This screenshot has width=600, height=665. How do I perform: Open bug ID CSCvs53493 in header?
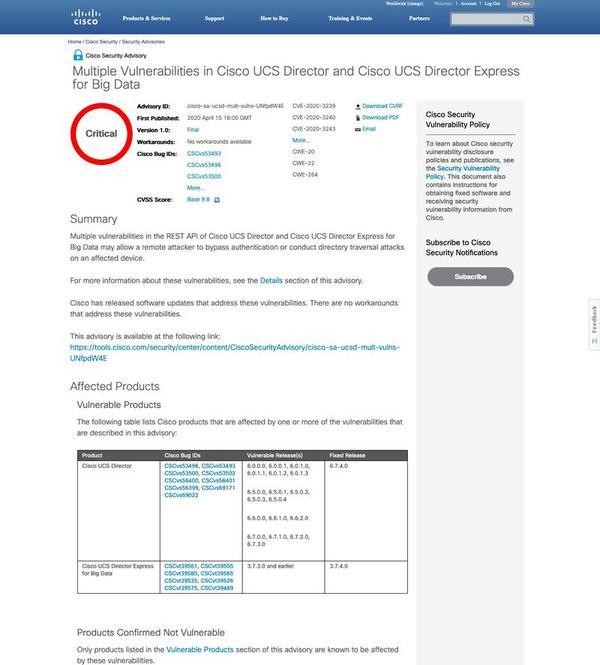pos(204,154)
